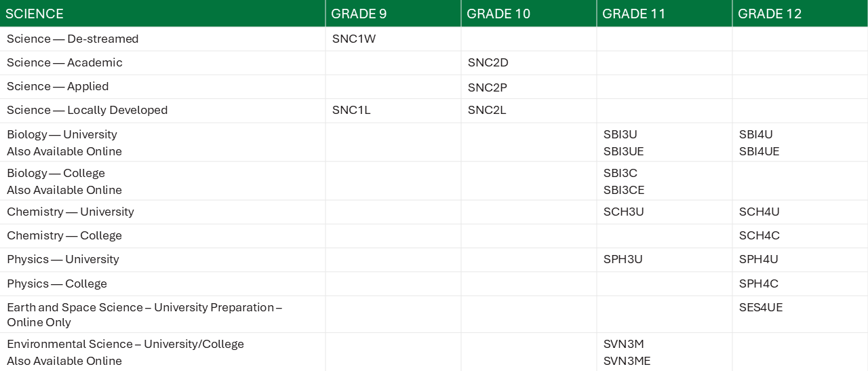
Task: Select Chemistry University code SCH3U
Action: (x=624, y=212)
